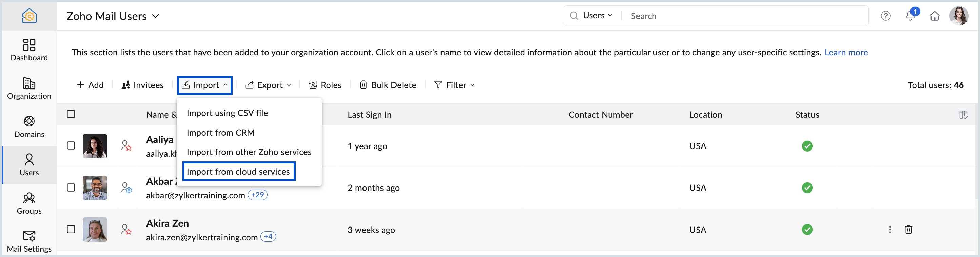Viewport: 980px width, 257px height.
Task: Select the Users sidebar section
Action: click(x=29, y=165)
